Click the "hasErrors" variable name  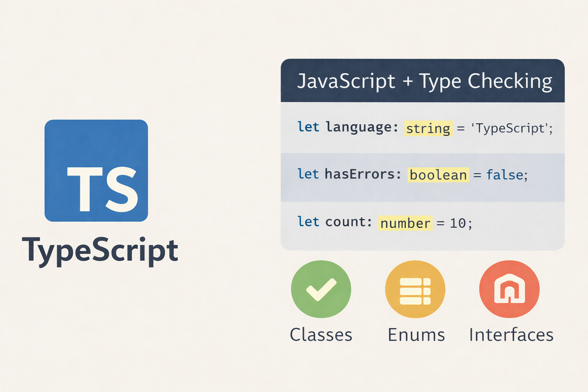point(360,174)
